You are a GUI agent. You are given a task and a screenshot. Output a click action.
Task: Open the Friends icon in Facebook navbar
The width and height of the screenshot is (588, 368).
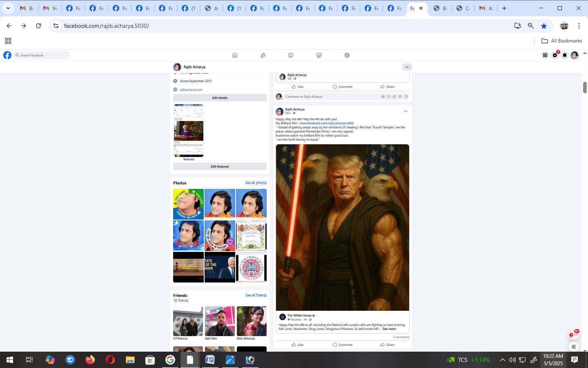pyautogui.click(x=263, y=55)
